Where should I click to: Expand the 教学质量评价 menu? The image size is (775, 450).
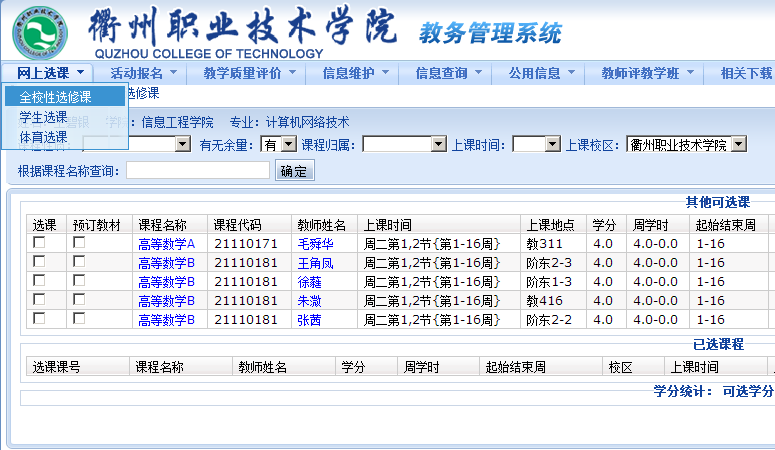[x=248, y=73]
